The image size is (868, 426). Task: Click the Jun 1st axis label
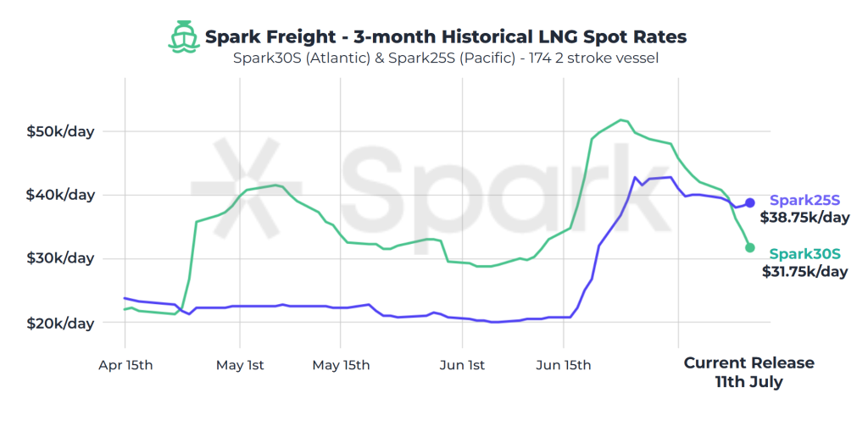[x=462, y=366]
